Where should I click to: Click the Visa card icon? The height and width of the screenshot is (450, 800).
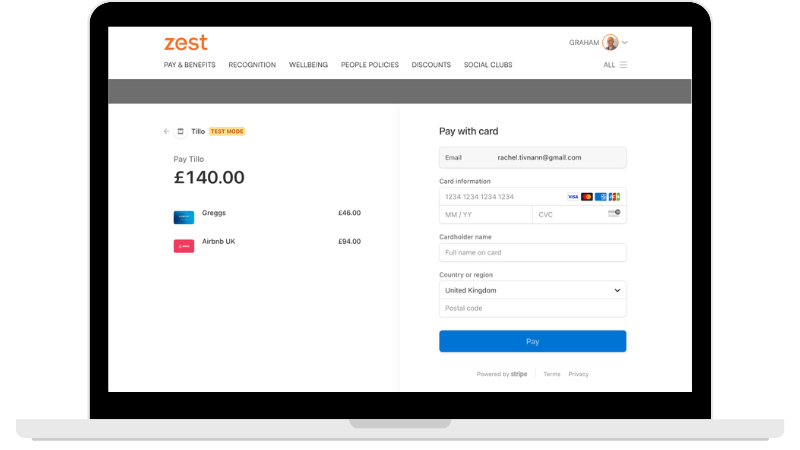(x=573, y=197)
